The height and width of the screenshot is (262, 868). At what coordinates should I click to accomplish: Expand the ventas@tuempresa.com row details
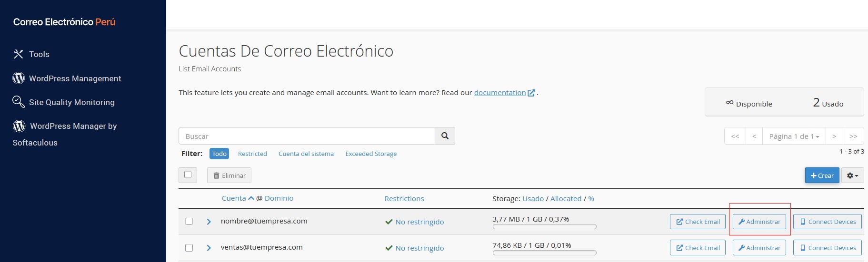209,248
